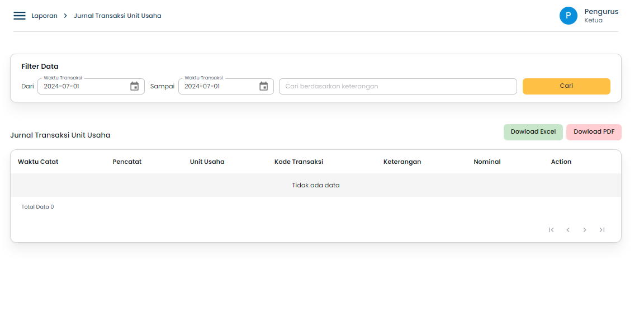Focus the Sampai end date field

coord(219,86)
